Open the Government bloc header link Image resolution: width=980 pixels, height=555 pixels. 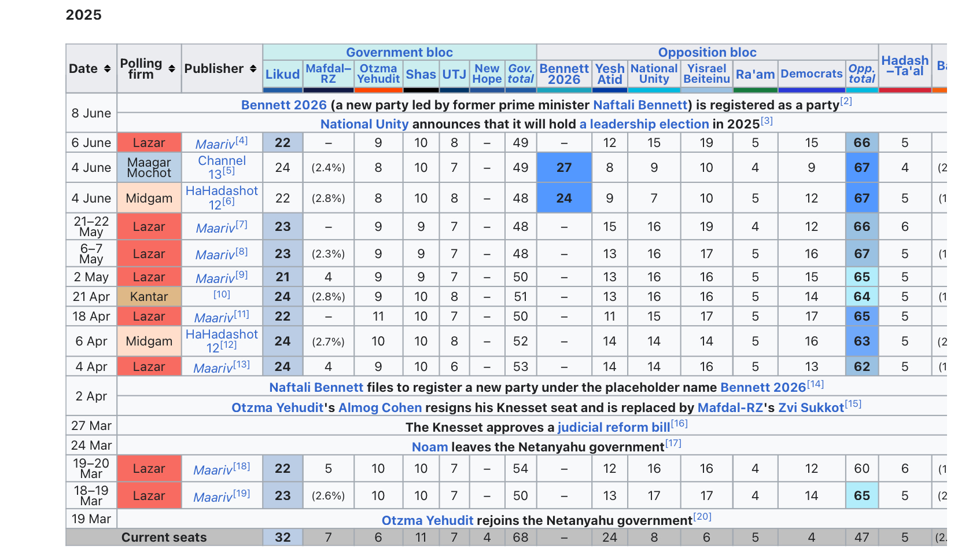click(399, 52)
